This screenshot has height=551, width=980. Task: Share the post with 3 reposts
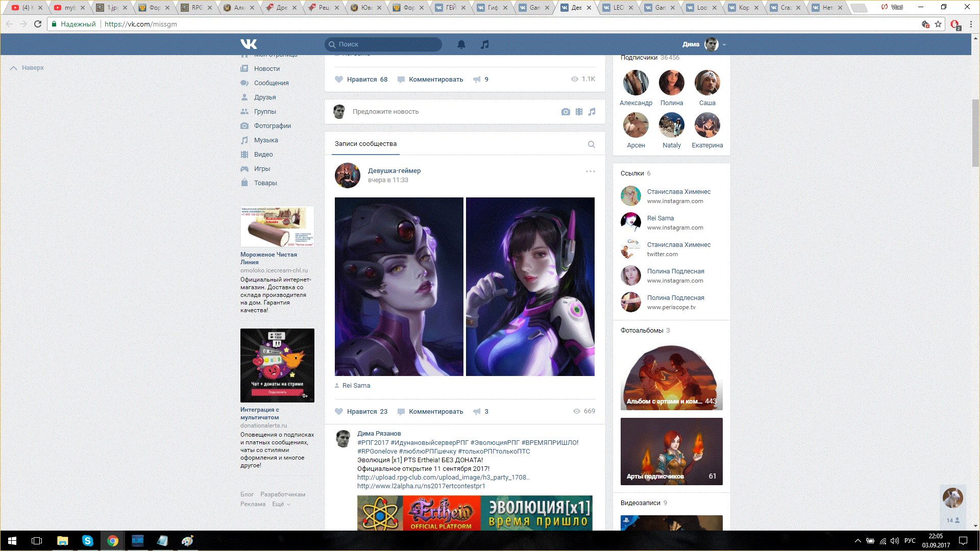481,412
